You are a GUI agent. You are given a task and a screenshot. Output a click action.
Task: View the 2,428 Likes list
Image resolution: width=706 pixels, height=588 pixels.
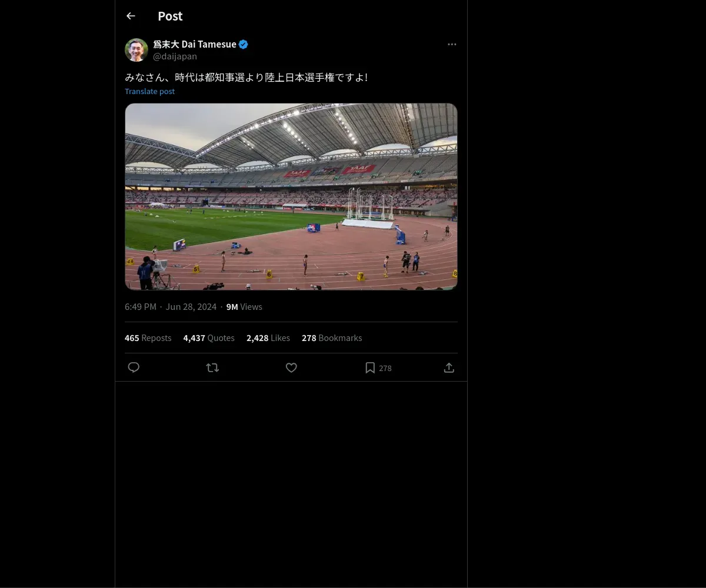click(268, 338)
